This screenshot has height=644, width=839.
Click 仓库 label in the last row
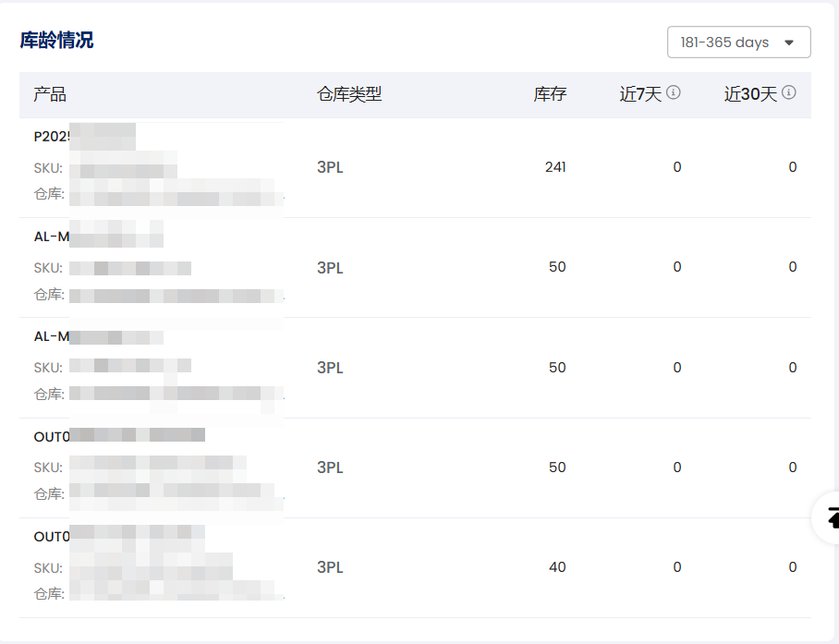pyautogui.click(x=49, y=594)
